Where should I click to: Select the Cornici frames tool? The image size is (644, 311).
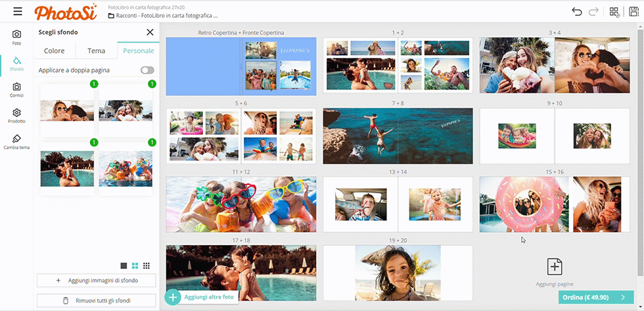[16, 89]
